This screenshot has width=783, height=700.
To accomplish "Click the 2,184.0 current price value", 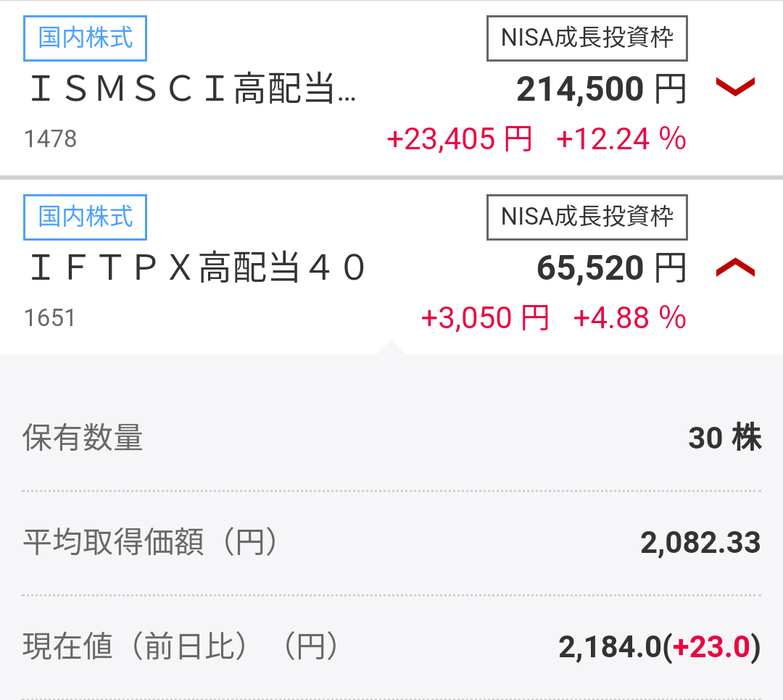I will click(x=610, y=647).
